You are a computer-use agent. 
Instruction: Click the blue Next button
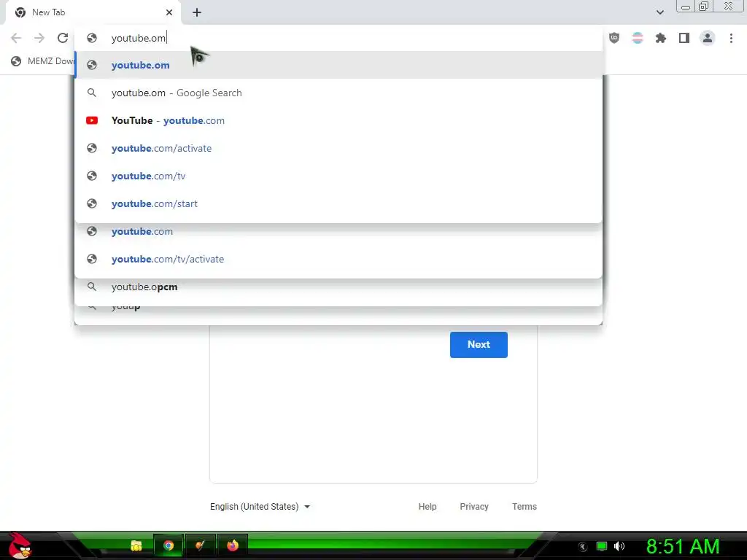coord(479,345)
